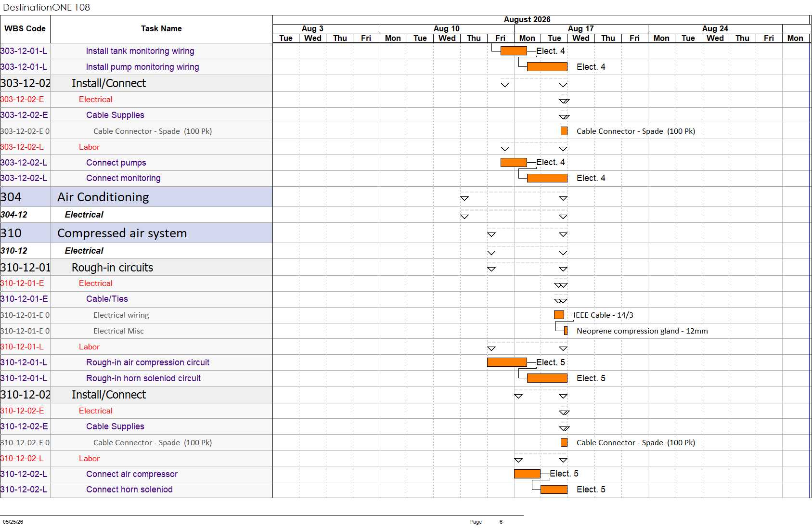The height and width of the screenshot is (528, 812).
Task: Select the Air Conditioning task row
Action: (x=136, y=197)
